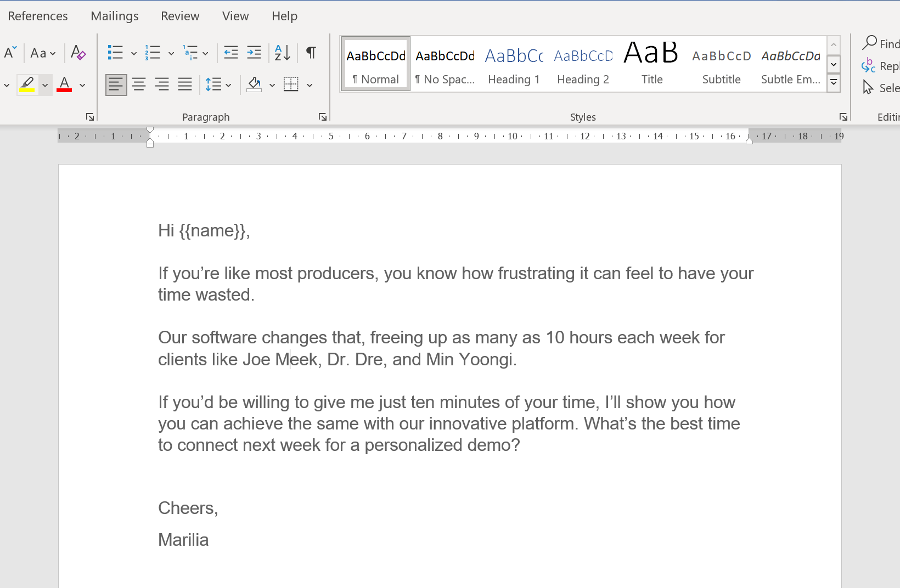Open the Review ribbon tab

(x=180, y=15)
